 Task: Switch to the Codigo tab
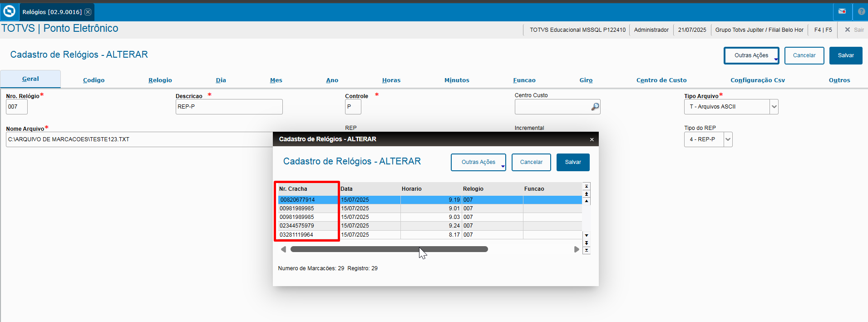(x=94, y=80)
